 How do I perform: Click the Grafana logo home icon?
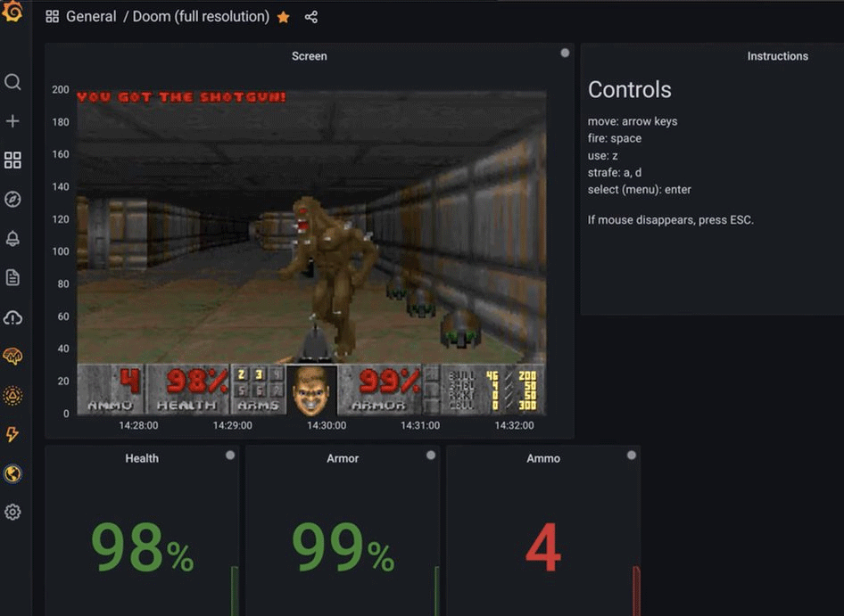coord(12,12)
